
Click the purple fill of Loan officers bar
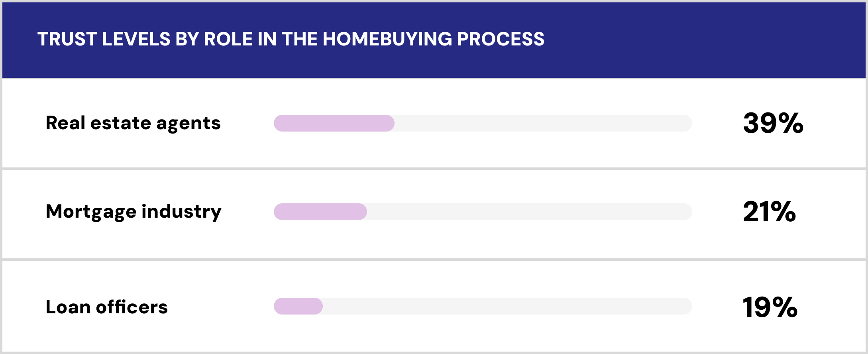coord(298,306)
